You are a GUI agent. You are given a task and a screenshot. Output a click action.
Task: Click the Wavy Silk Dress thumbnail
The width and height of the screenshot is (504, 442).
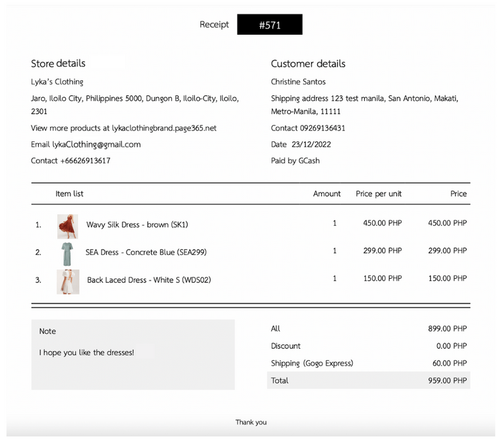pyautogui.click(x=67, y=224)
